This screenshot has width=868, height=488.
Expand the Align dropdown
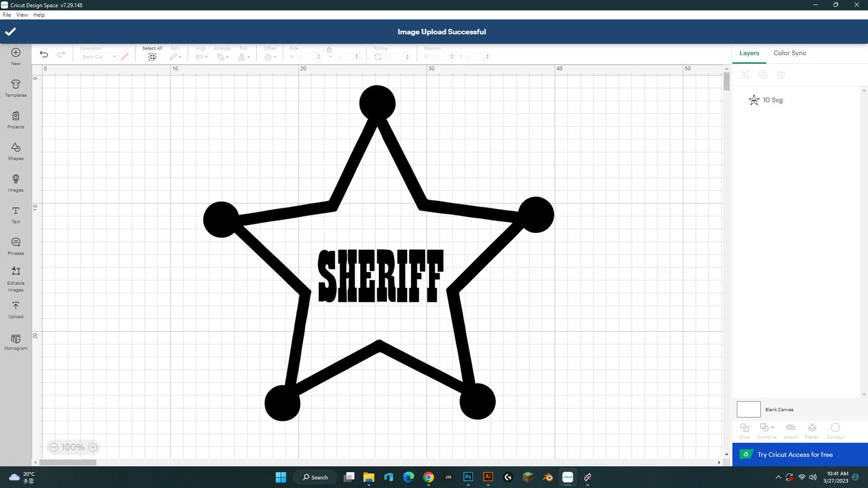(202, 57)
